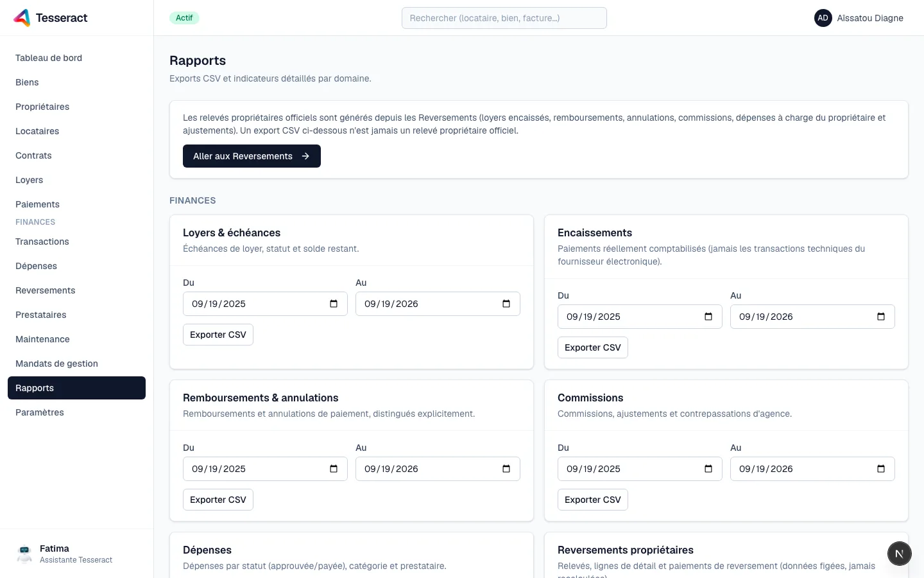Click Commissions Au date field
This screenshot has width=924, height=578.
click(x=812, y=469)
